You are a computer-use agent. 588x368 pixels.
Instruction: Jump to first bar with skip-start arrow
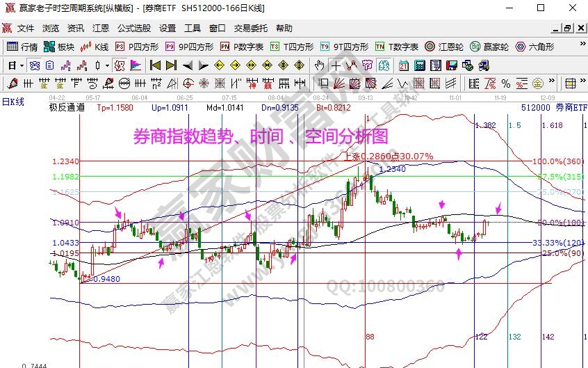[155, 65]
